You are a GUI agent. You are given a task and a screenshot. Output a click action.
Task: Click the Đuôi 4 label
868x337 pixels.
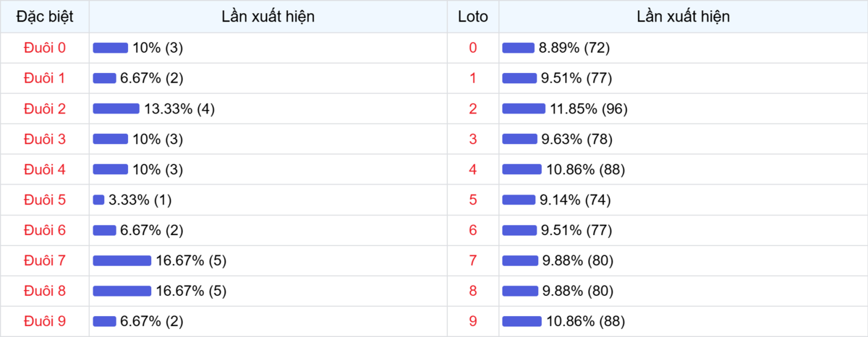click(x=45, y=169)
